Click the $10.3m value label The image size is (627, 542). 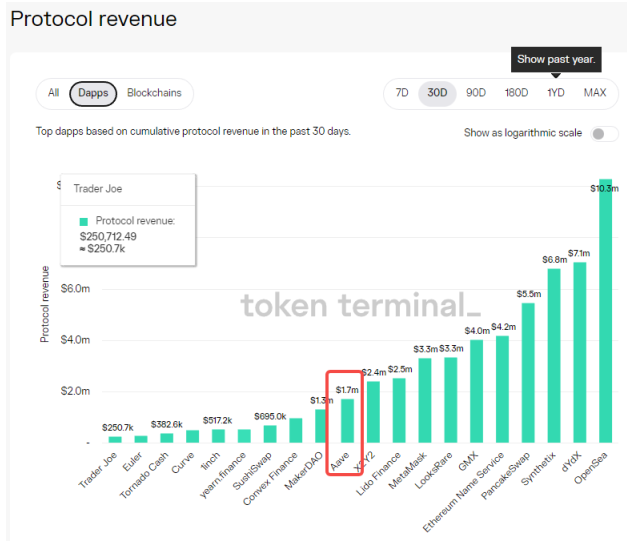click(x=604, y=188)
